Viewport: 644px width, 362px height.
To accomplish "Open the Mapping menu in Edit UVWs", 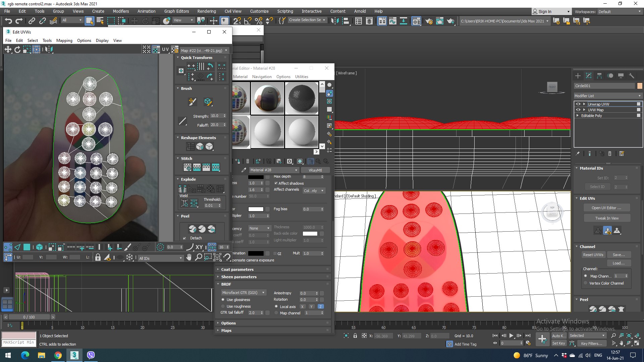I will 64,41.
